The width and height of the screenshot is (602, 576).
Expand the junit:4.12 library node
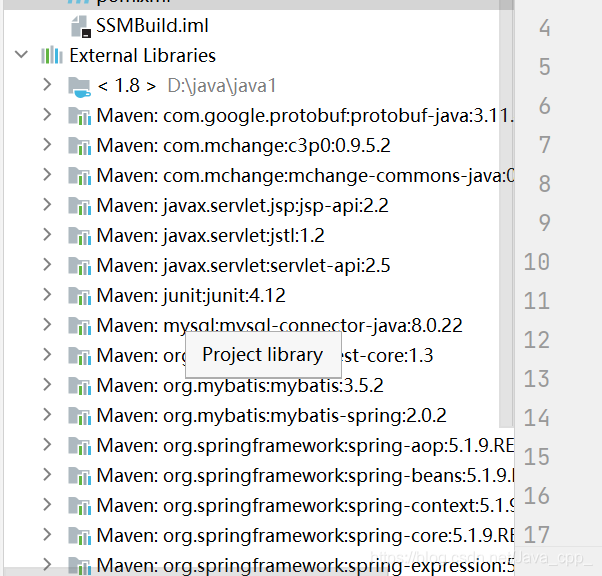(x=47, y=294)
